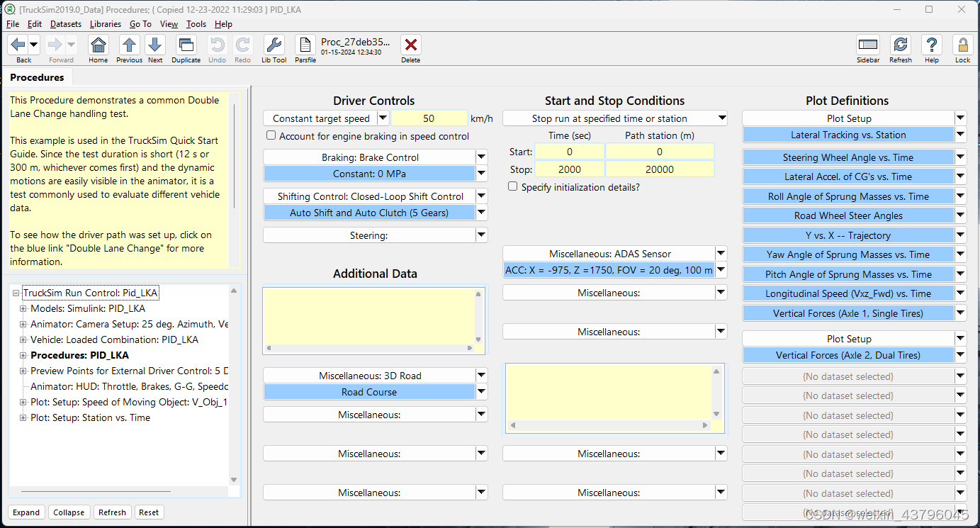Viewport: 980px width, 528px height.
Task: Click the Redo toolbar icon
Action: [x=242, y=45]
